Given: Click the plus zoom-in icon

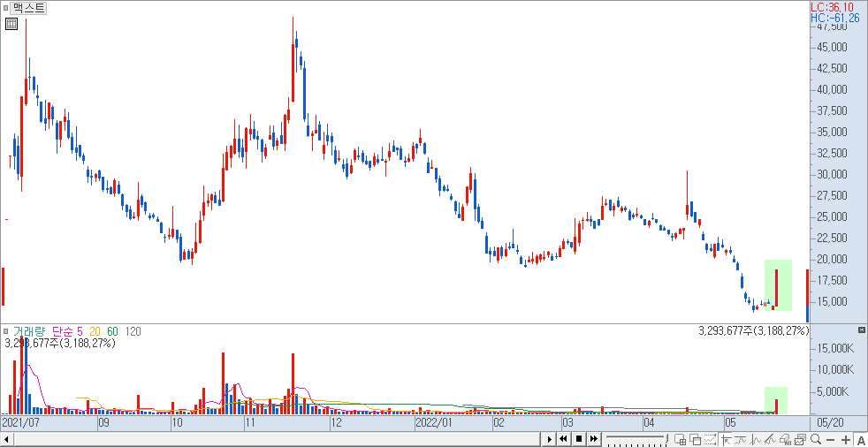Looking at the screenshot, I should (846, 440).
